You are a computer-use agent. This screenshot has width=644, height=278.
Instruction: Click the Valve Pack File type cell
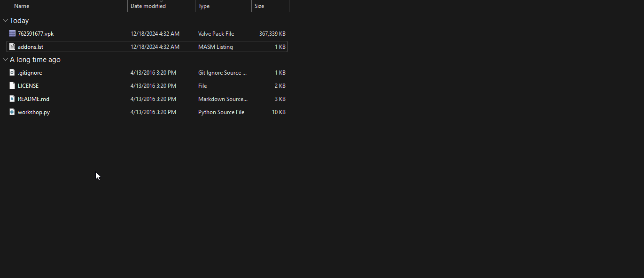click(x=216, y=34)
